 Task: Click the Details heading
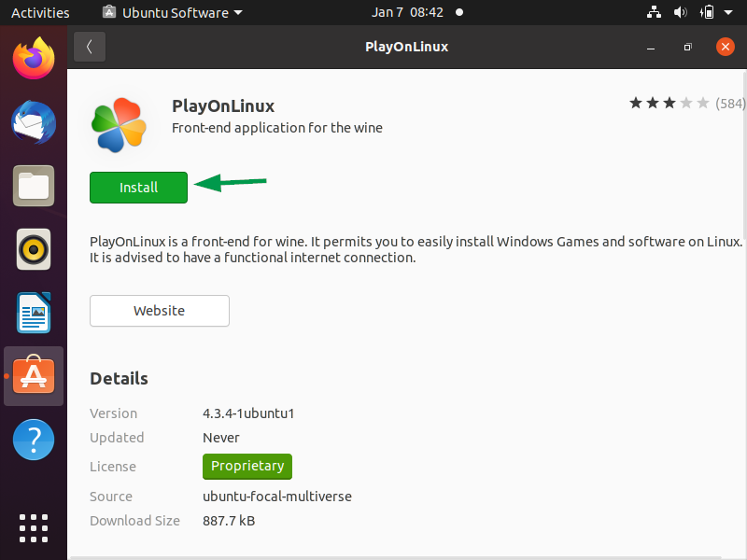pyautogui.click(x=120, y=379)
